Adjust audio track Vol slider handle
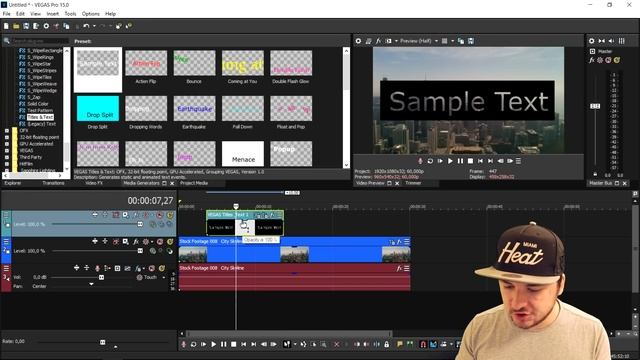The height and width of the screenshot is (360, 640). (101, 277)
